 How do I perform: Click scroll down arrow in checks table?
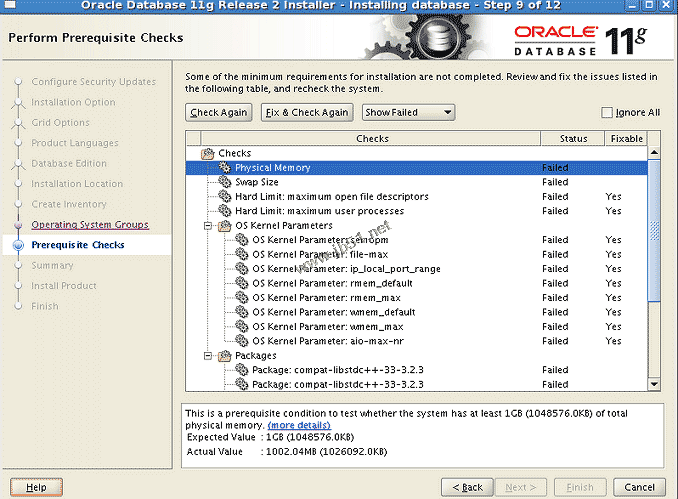(654, 384)
